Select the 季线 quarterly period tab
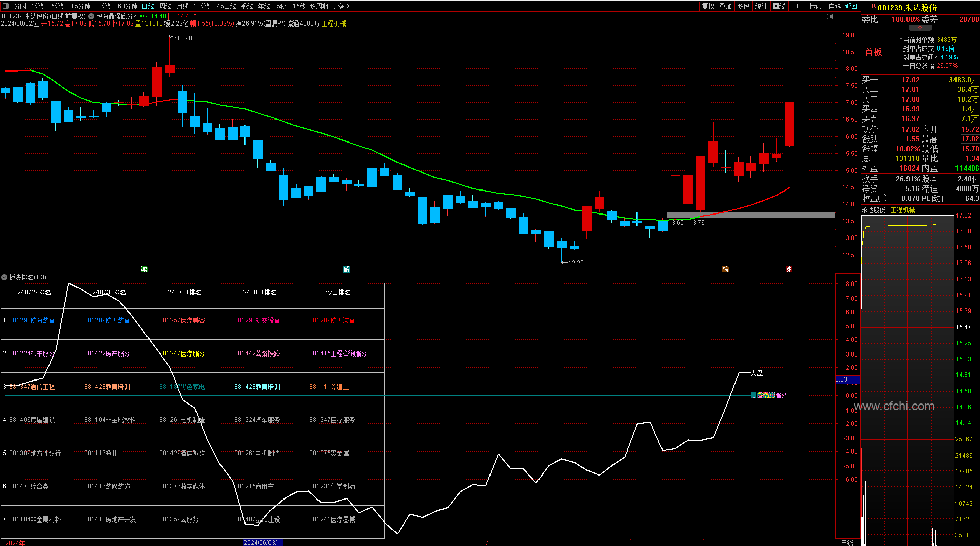980x546 pixels. click(x=247, y=6)
